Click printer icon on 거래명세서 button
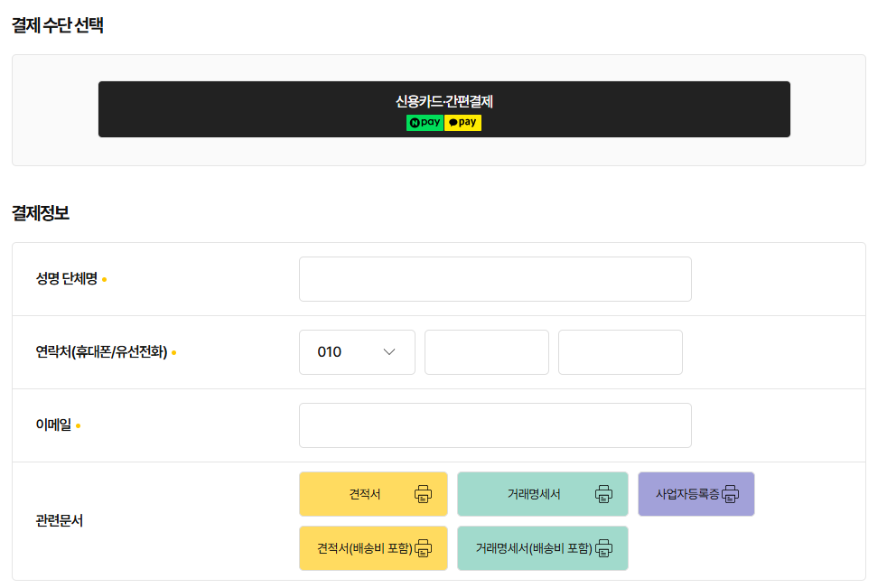Image resolution: width=887 pixels, height=588 pixels. click(603, 494)
